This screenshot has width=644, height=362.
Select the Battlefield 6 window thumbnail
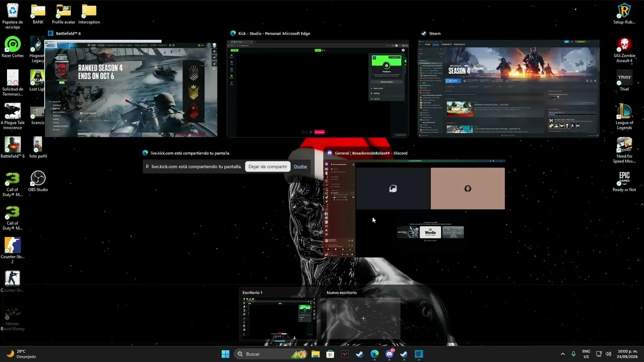tap(131, 89)
